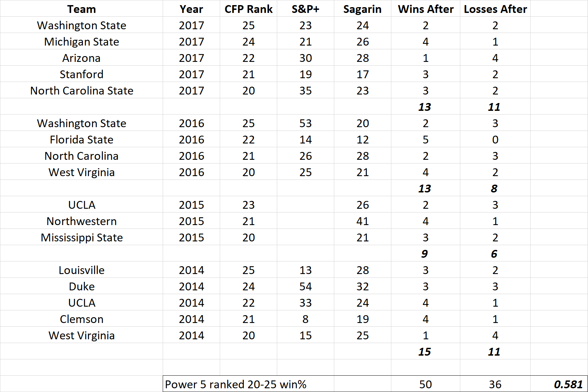Select the 0.581 win percentage cell

(559, 384)
